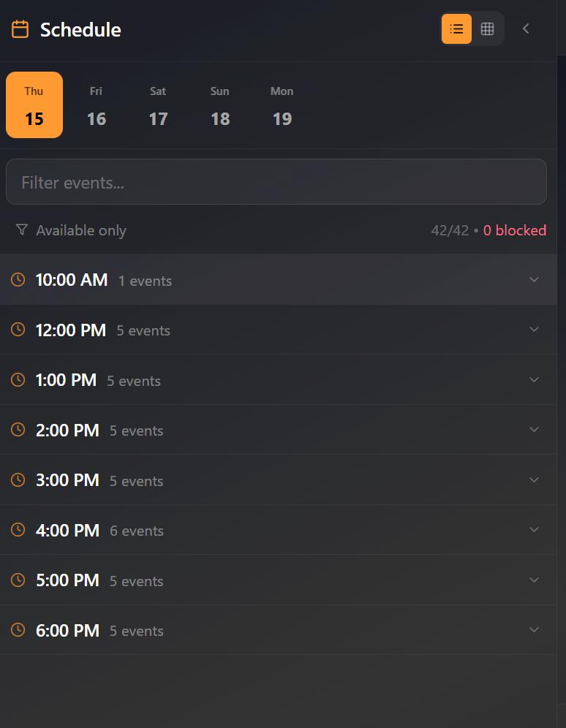Switch to Friday the 16th
Viewport: 566px width, 728px height.
96,105
